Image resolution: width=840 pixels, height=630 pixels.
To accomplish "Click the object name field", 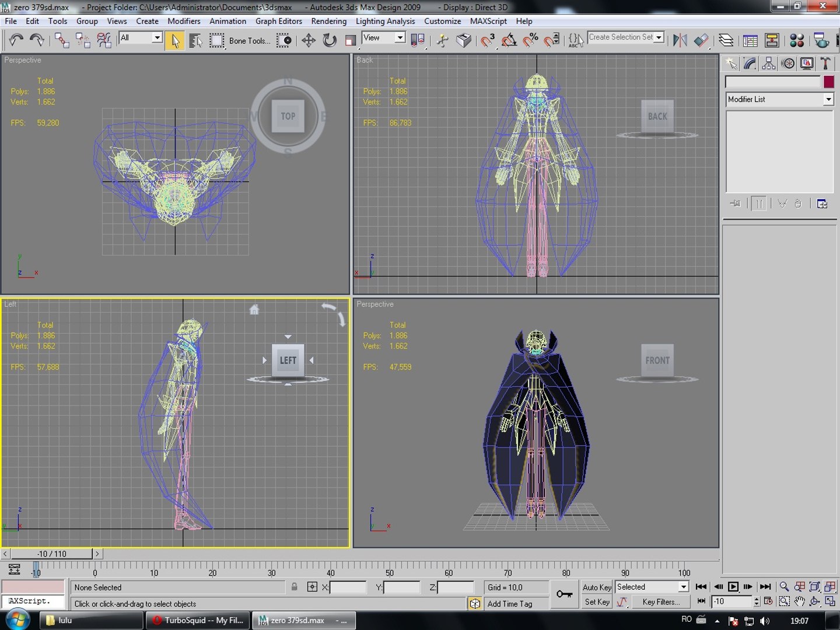I will point(773,82).
